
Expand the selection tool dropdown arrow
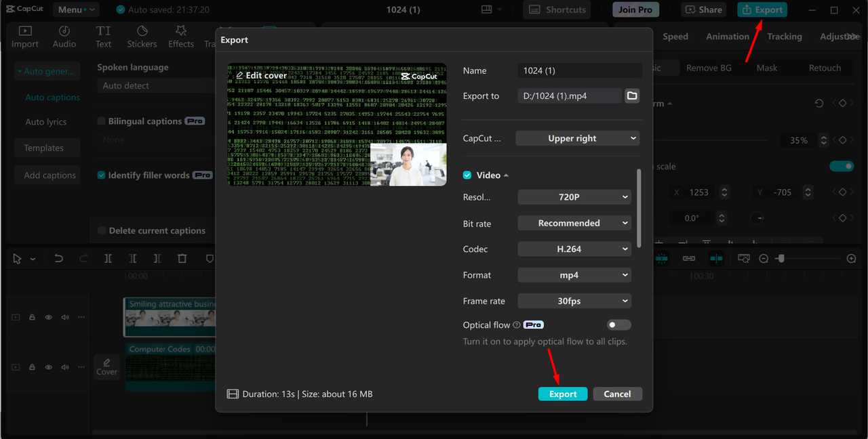[33, 259]
